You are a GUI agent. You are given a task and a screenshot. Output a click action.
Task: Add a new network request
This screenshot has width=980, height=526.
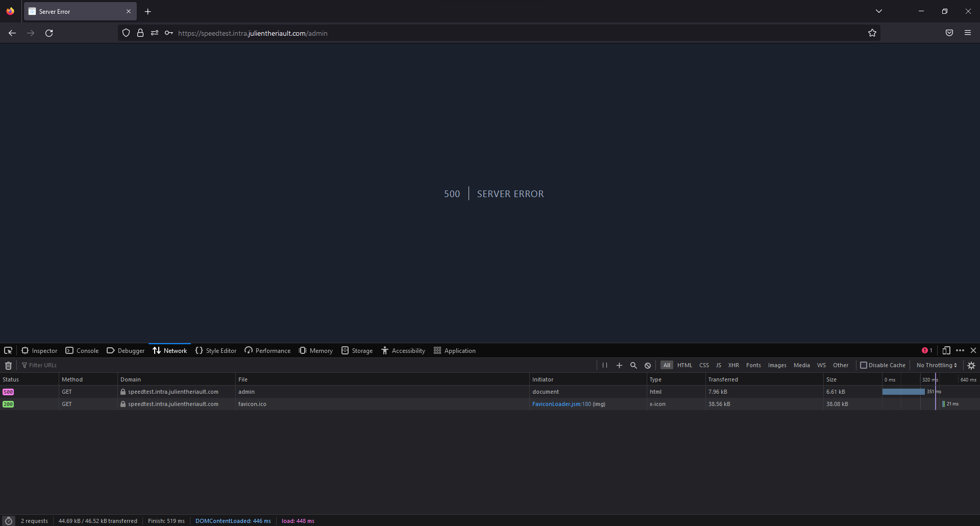619,366
